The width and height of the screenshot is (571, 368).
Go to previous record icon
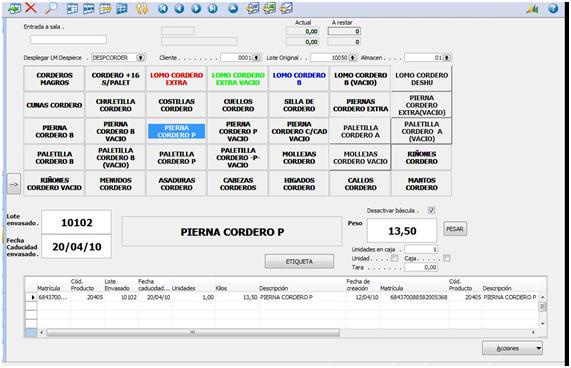[x=179, y=8]
